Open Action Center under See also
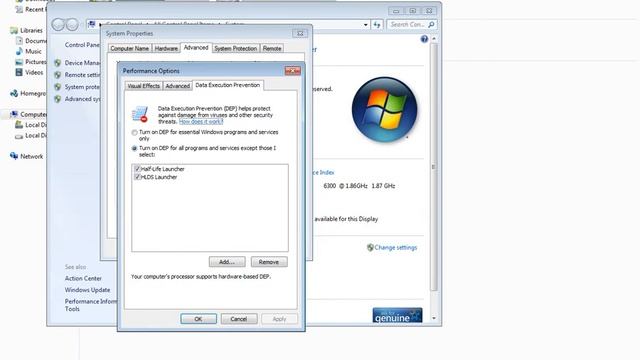Screen dimensions: 640x360 [83, 278]
